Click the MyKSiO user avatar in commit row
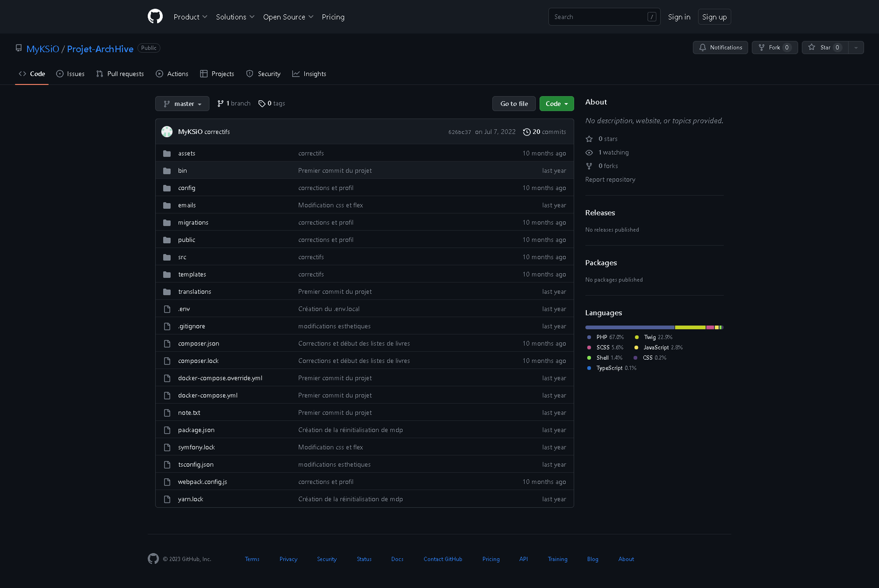This screenshot has height=588, width=879. (x=167, y=132)
